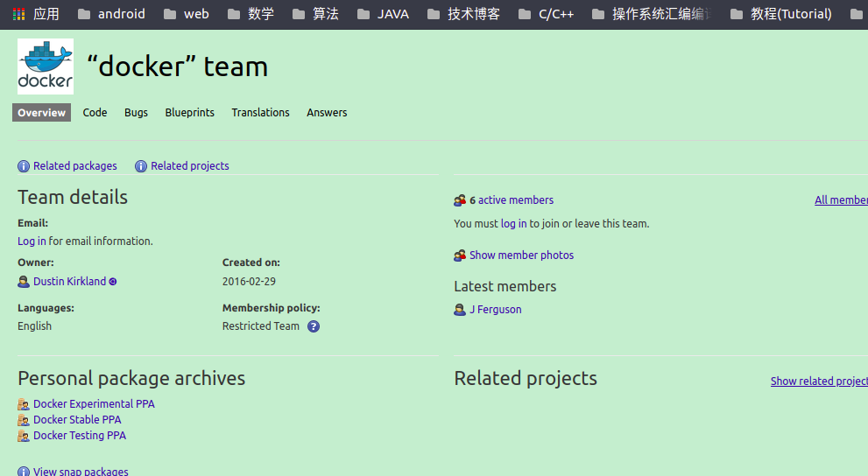
Task: Click the PPA icon beside Docker Testing PPA
Action: [x=24, y=436]
